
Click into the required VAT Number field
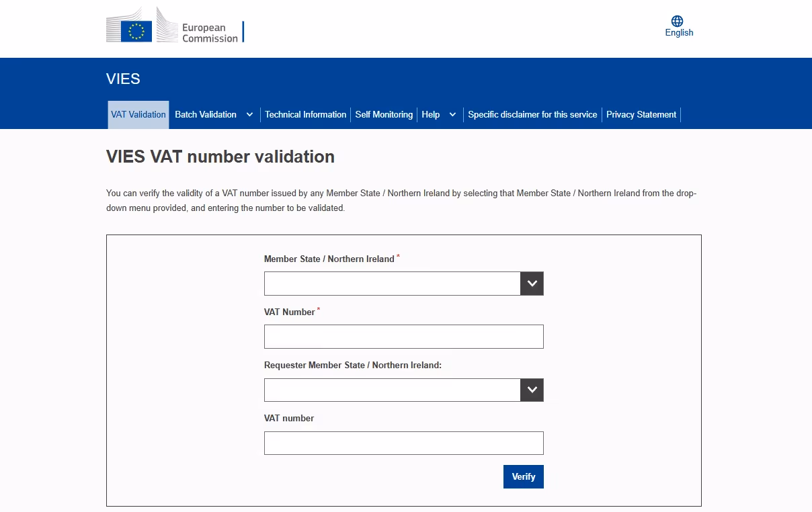pos(403,336)
